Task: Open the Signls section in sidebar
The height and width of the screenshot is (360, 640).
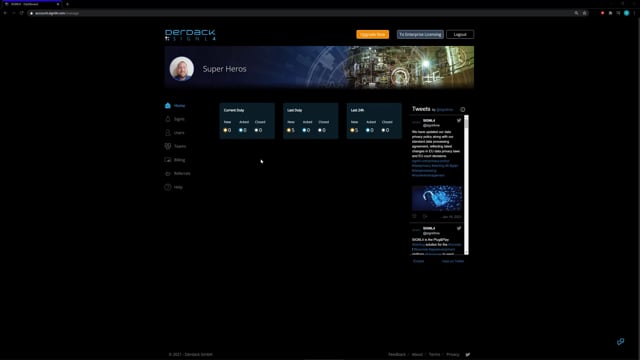Action: [175, 119]
